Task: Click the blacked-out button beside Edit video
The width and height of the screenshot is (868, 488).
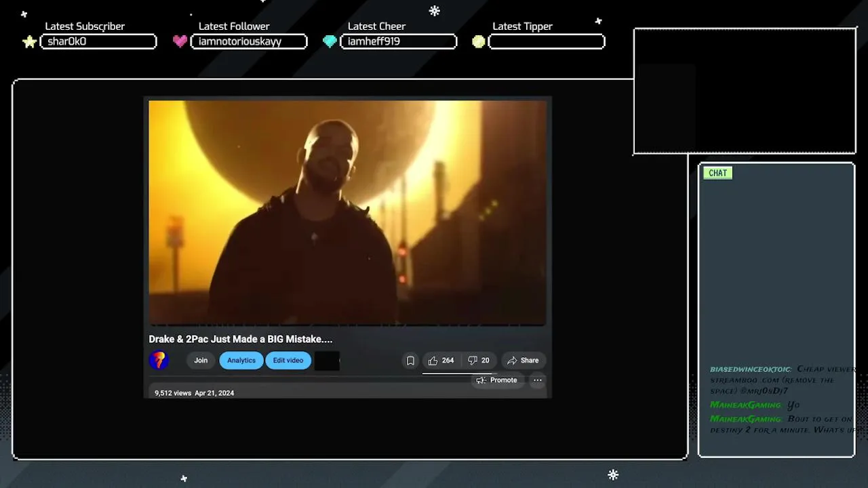Action: click(x=327, y=361)
